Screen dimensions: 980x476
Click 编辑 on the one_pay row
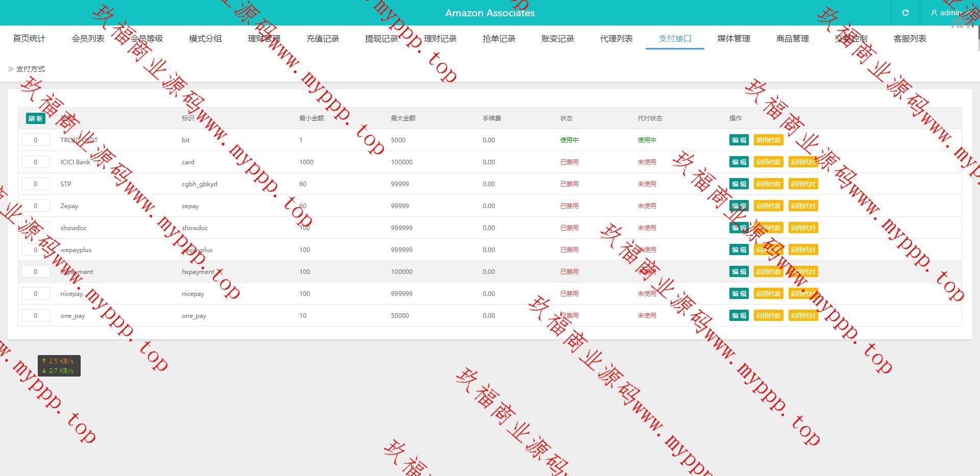(739, 316)
